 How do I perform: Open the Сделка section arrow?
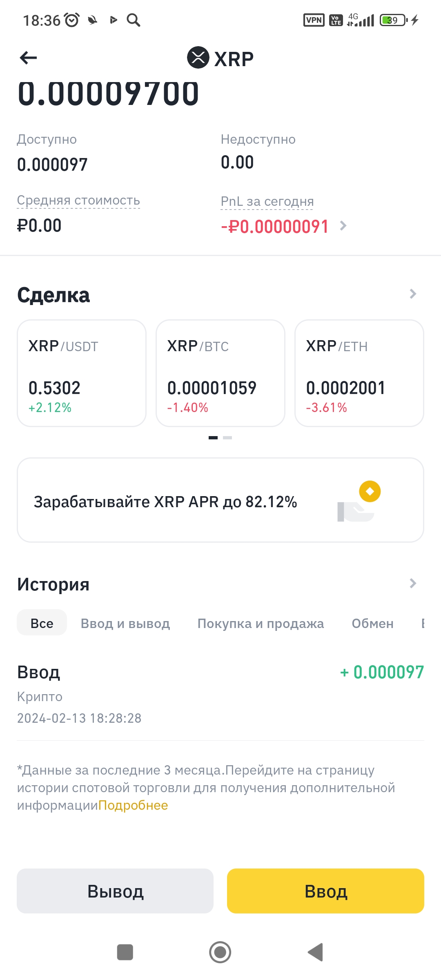click(413, 294)
